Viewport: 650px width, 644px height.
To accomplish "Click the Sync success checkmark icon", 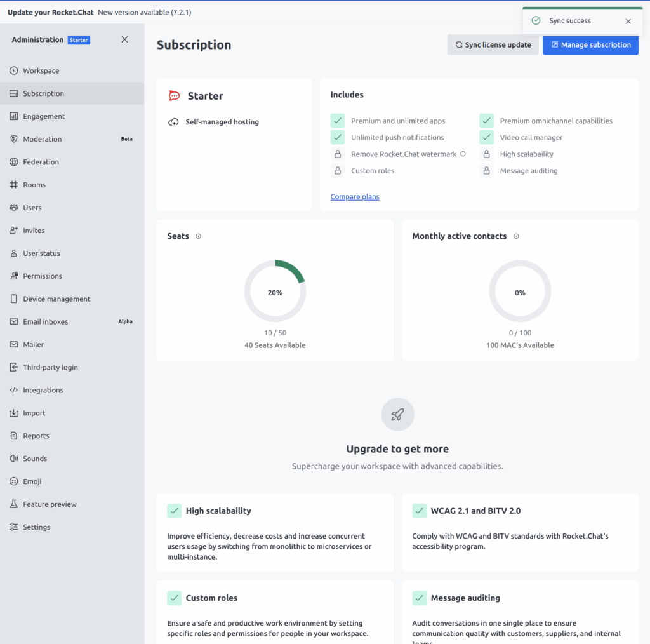I will (536, 20).
